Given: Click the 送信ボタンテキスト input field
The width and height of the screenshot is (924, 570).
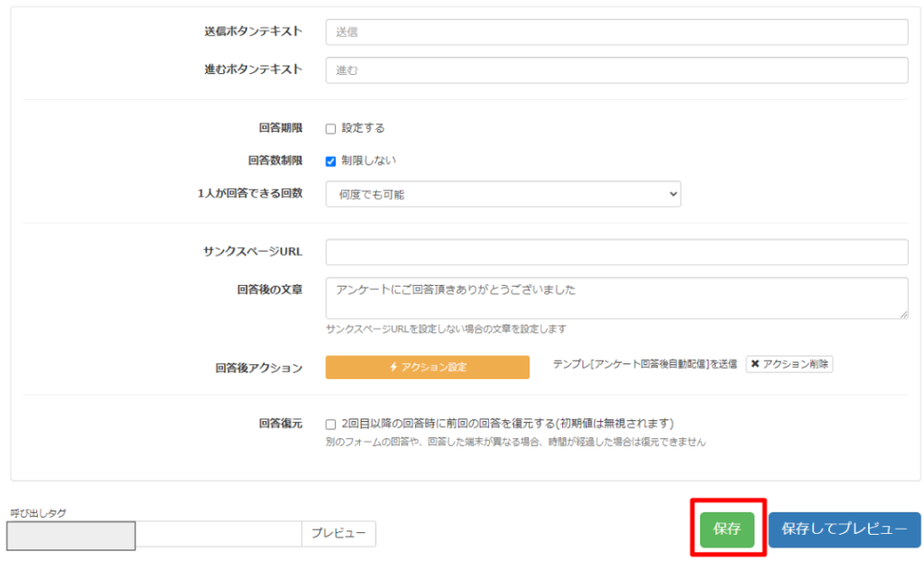Looking at the screenshot, I should 616,32.
